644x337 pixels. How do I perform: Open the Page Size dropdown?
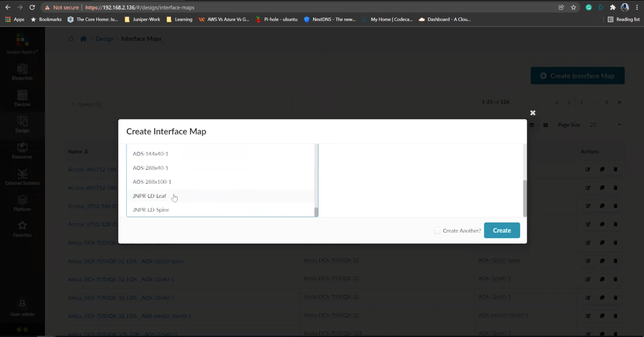pos(605,125)
